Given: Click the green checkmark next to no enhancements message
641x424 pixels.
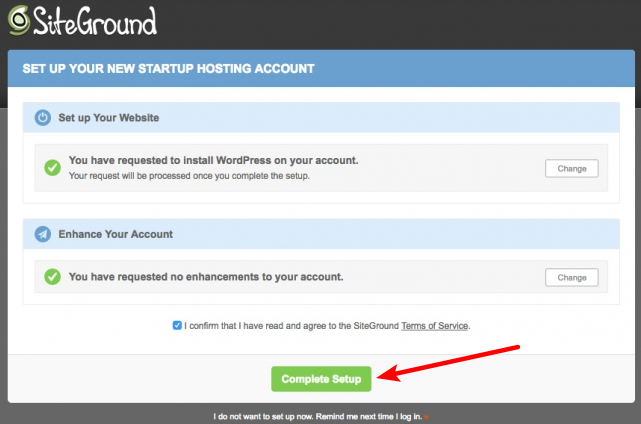Looking at the screenshot, I should pos(52,277).
